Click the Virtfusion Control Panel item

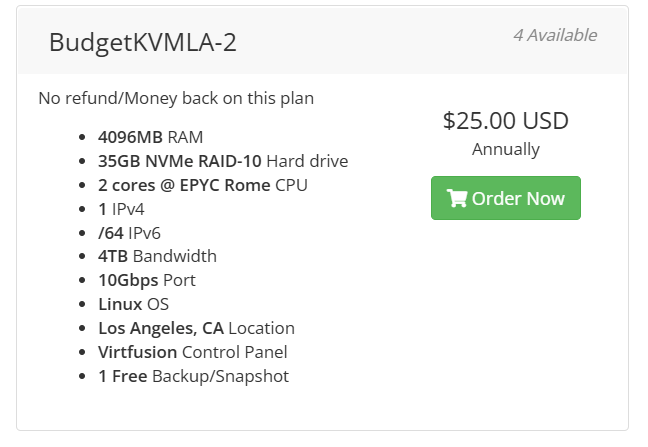point(192,352)
